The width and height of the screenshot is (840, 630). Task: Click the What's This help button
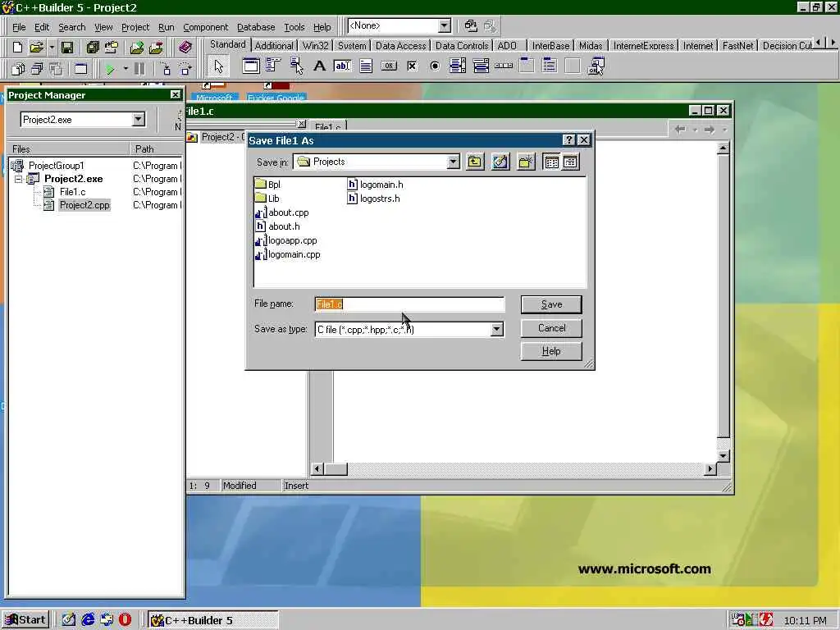click(x=569, y=140)
